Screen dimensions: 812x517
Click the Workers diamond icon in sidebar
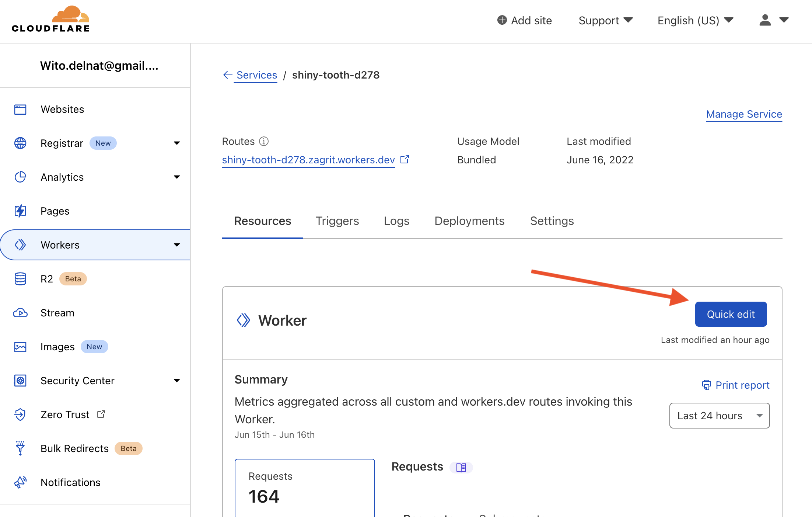20,245
